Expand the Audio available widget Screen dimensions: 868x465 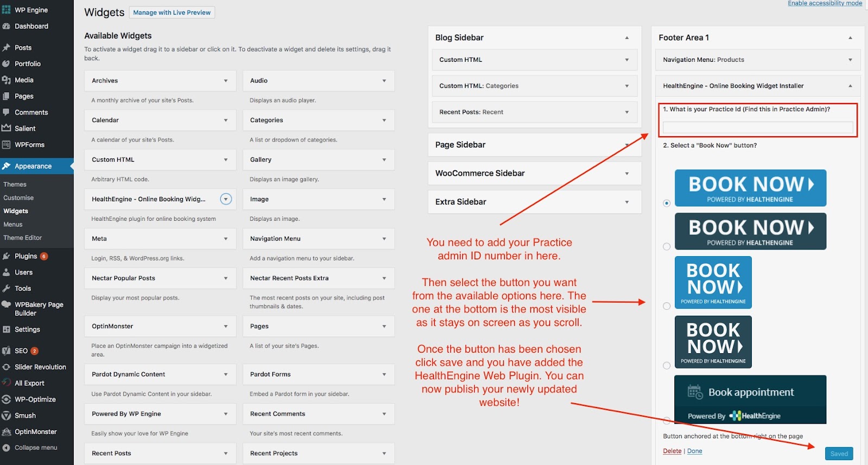[384, 81]
